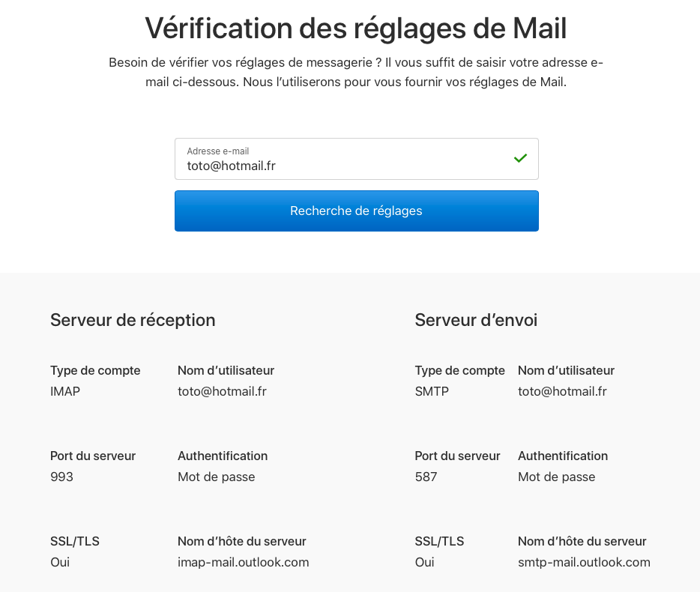This screenshot has width=700, height=592.
Task: Click the Nom d'hôte du serveur label for outgoing server
Action: tap(582, 541)
